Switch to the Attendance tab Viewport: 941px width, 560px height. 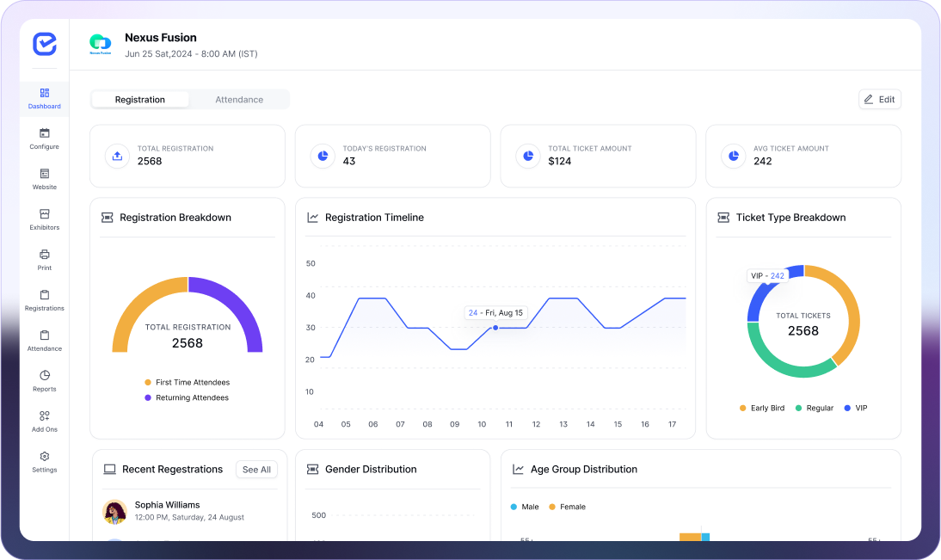(x=239, y=99)
